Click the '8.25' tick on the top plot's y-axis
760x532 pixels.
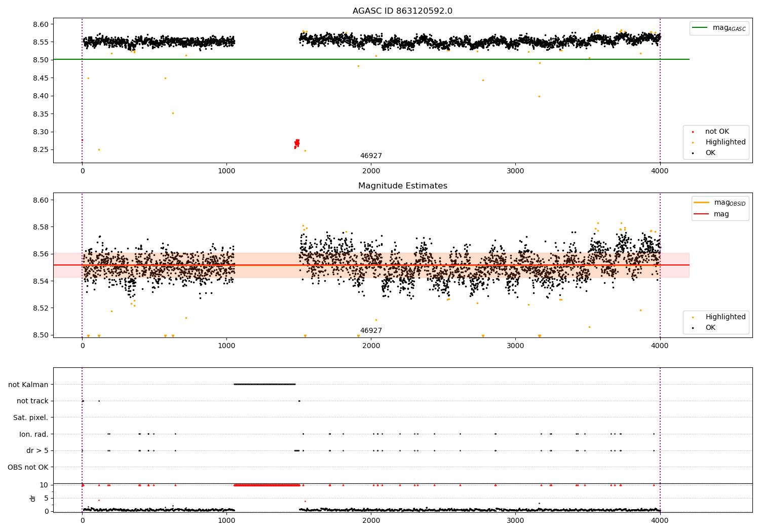(x=41, y=150)
